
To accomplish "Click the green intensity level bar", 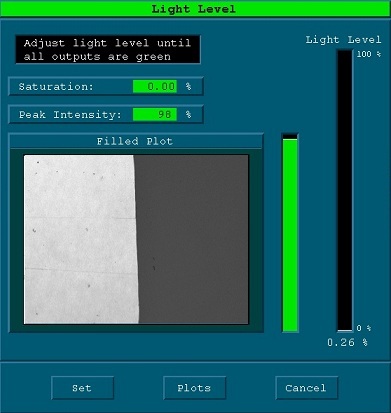I will (290, 235).
